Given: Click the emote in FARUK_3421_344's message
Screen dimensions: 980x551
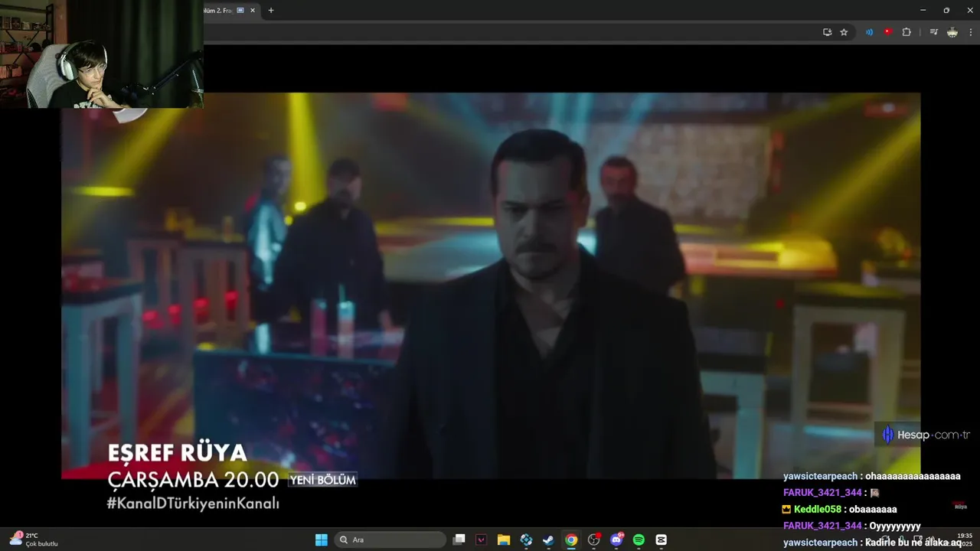Looking at the screenshot, I should point(875,493).
